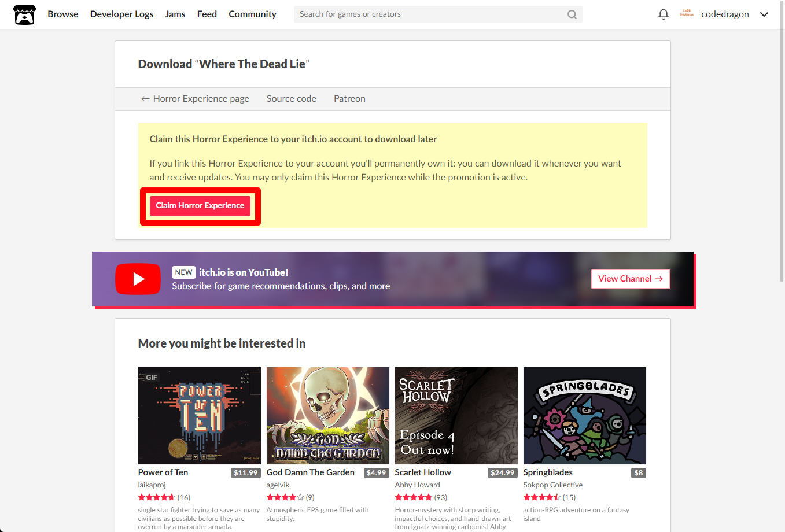Return to the Horror Experience page
The image size is (785, 532).
pos(195,99)
